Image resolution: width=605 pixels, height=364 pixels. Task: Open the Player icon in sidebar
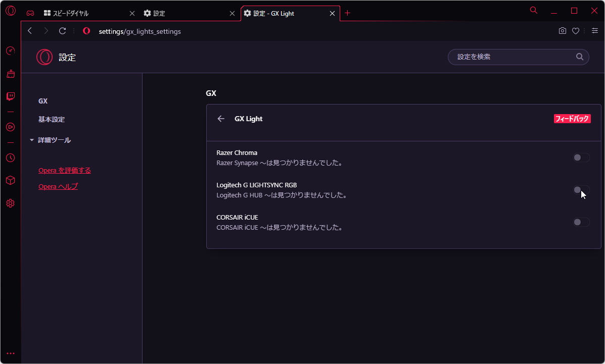pos(11,127)
